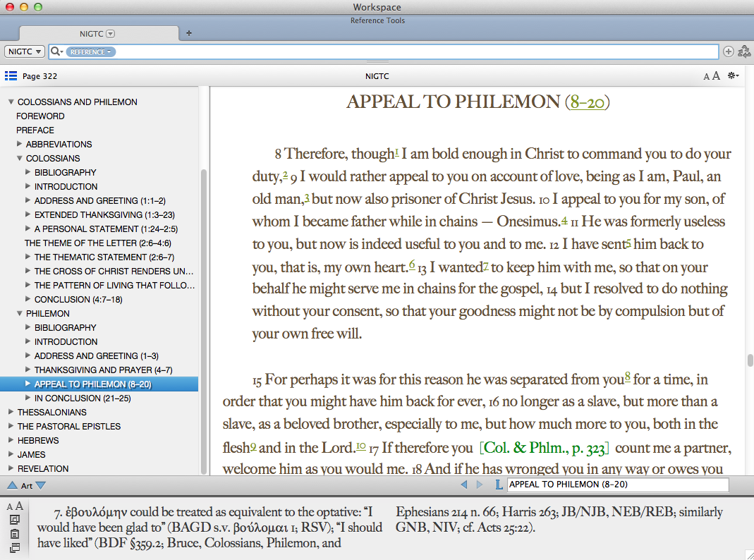Expand the Abbreviations section

19,144
